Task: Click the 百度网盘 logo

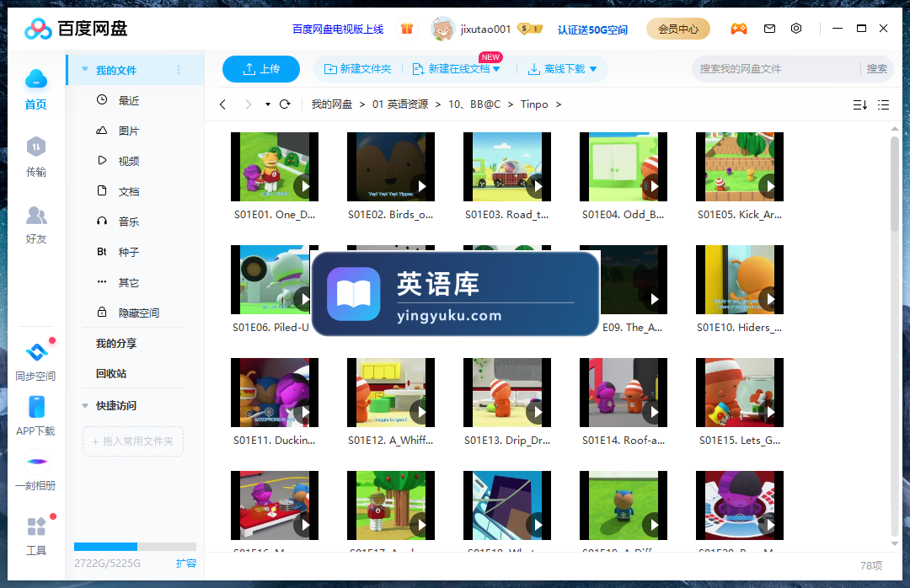Action: [x=76, y=29]
